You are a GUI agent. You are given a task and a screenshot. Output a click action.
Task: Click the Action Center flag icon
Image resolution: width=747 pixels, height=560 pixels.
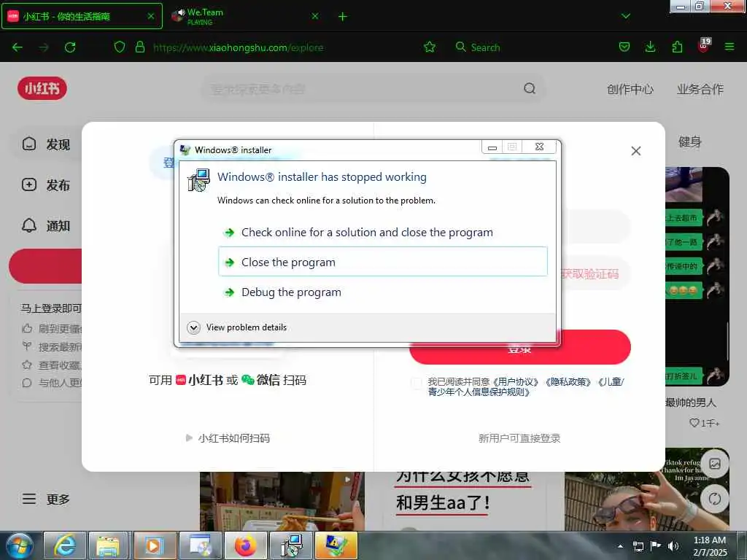coord(656,546)
